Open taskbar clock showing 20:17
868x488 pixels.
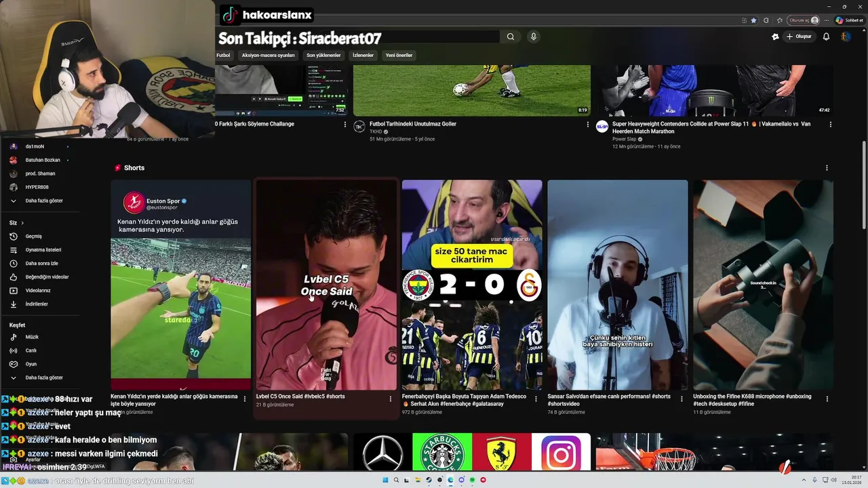[851, 481]
